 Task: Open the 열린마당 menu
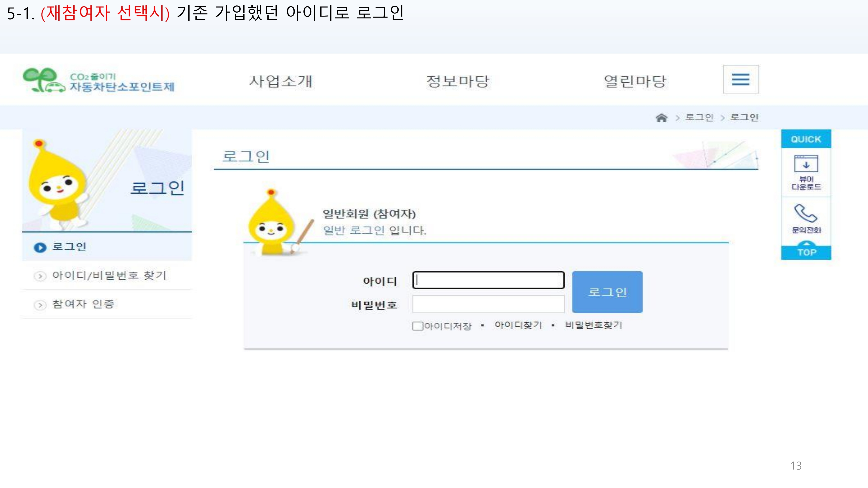(635, 81)
